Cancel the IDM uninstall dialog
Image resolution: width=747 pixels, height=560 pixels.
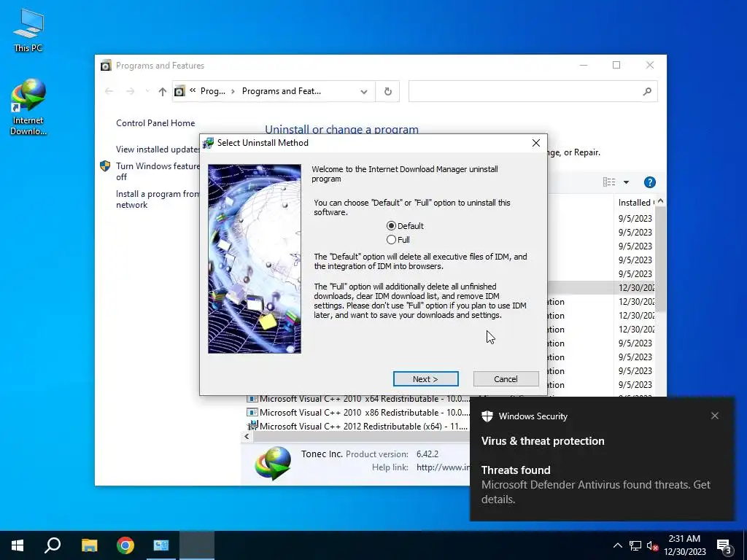coord(506,379)
